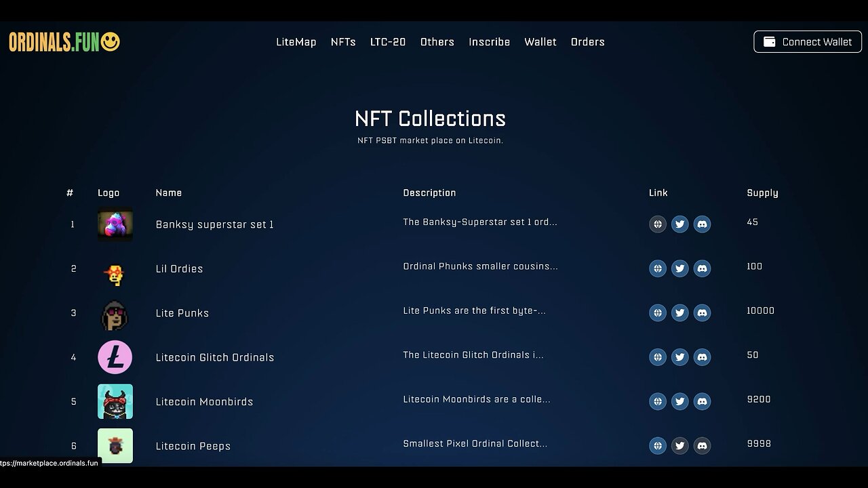This screenshot has width=868, height=488.
Task: Open Discord link for Banksy superstar set 1
Action: coord(703,224)
